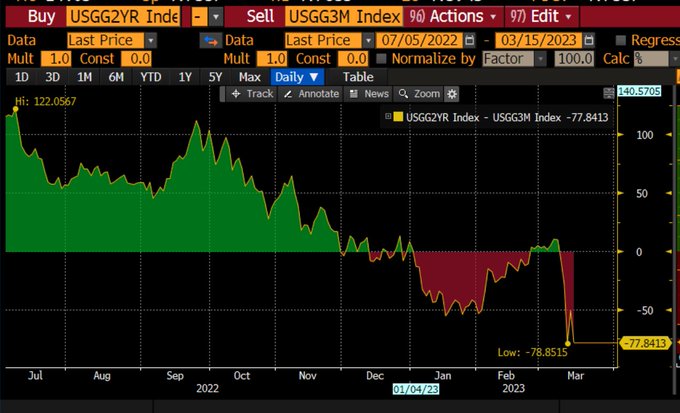The image size is (680, 413).
Task: Click the Sell Mult 1.0 field
Action: click(x=272, y=59)
